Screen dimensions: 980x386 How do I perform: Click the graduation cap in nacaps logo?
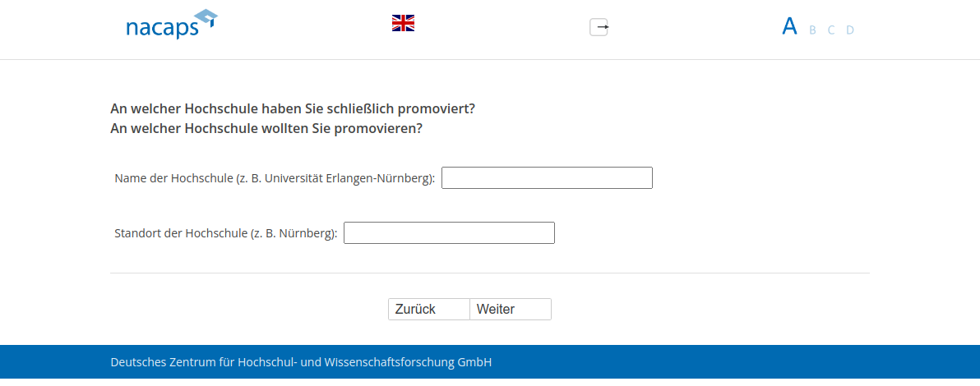tap(206, 18)
